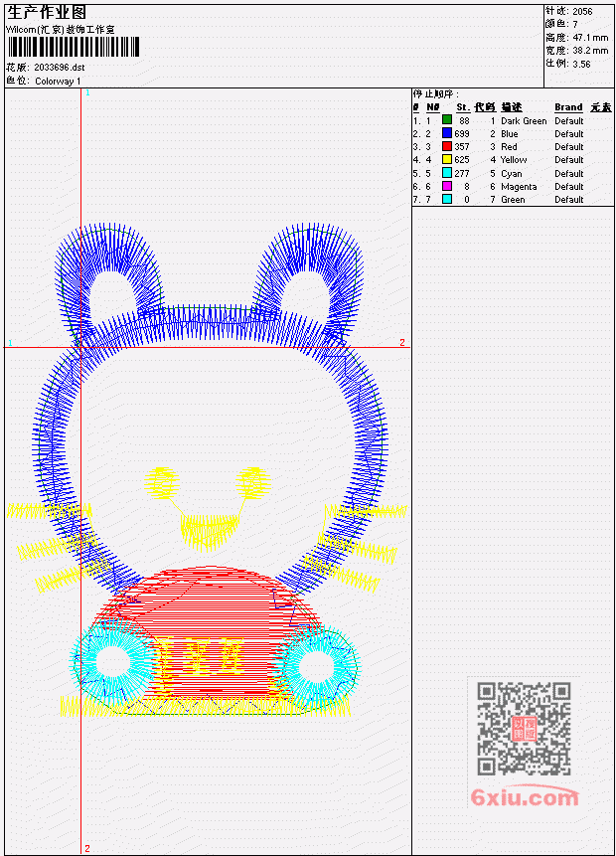
Task: Click the barcode under the studio name
Action: [x=74, y=47]
